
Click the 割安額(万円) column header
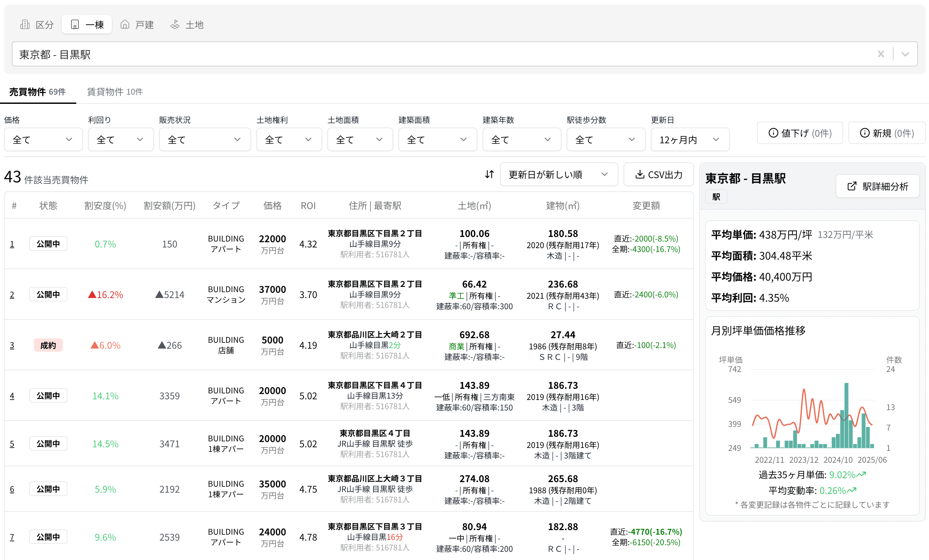(170, 205)
